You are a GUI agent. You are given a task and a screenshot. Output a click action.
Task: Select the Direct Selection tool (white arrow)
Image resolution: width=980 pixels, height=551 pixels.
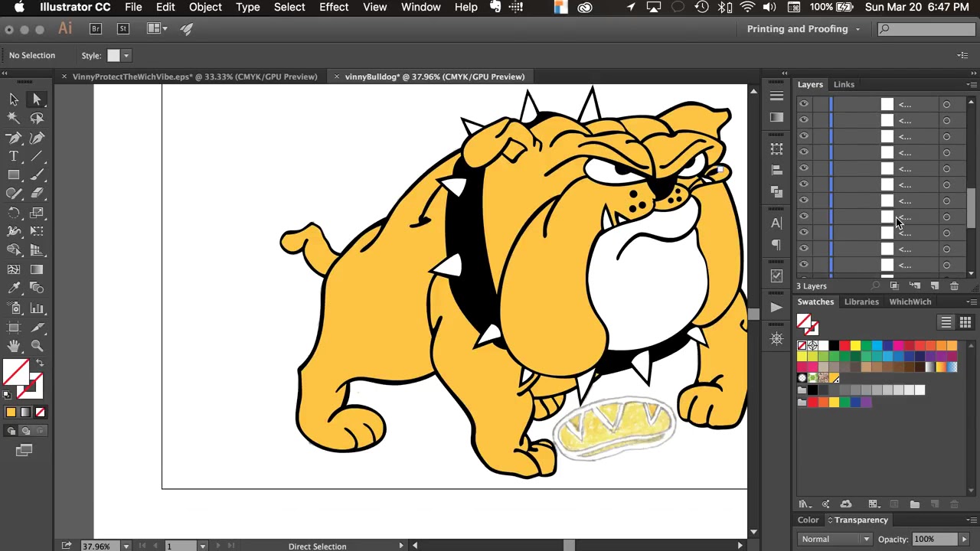(37, 99)
